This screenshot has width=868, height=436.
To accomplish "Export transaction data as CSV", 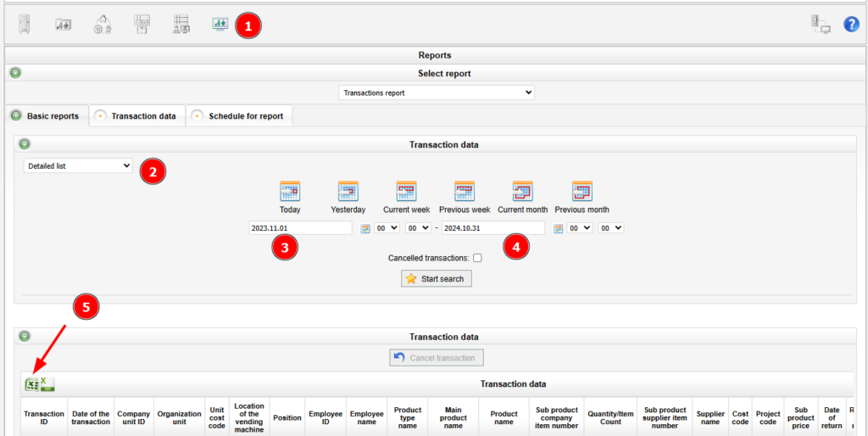I will point(47,384).
